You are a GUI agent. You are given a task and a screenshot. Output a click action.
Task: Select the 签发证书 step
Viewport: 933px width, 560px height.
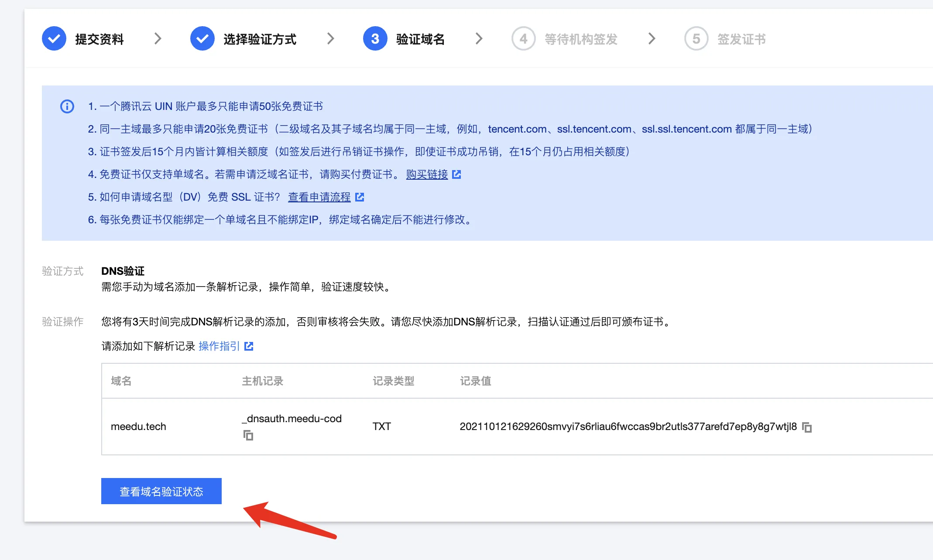[x=725, y=39]
